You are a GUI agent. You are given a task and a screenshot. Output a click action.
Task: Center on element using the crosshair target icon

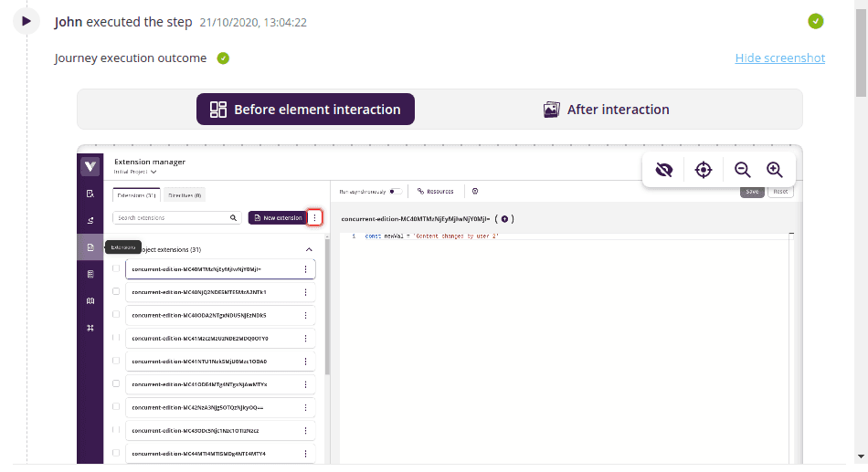(x=703, y=170)
